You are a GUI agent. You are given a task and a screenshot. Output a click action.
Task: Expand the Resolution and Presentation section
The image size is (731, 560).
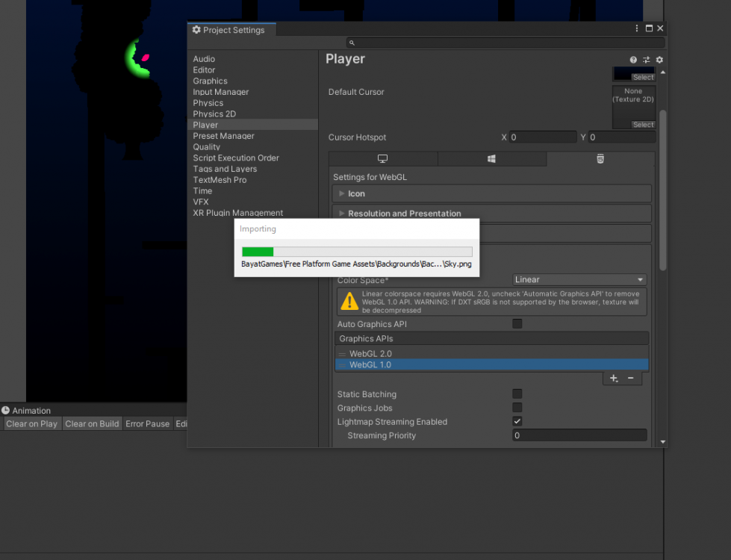(404, 214)
